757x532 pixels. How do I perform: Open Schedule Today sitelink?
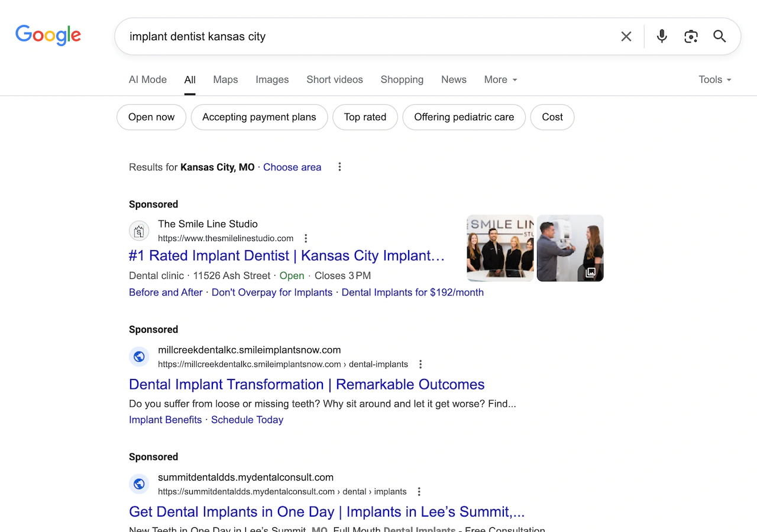[x=247, y=420]
